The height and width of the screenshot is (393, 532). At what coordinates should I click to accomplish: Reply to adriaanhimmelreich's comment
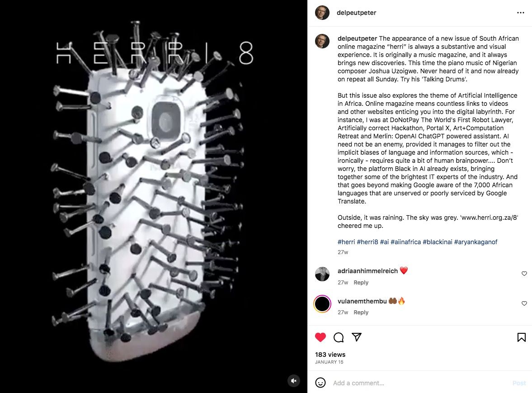pyautogui.click(x=361, y=282)
